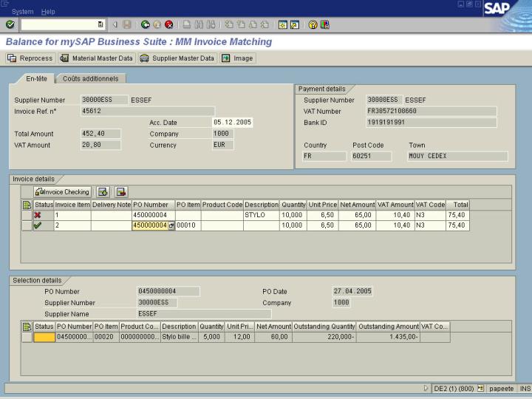Click the red Cancel icon in toolbar
The height and width of the screenshot is (399, 532).
coord(168,24)
